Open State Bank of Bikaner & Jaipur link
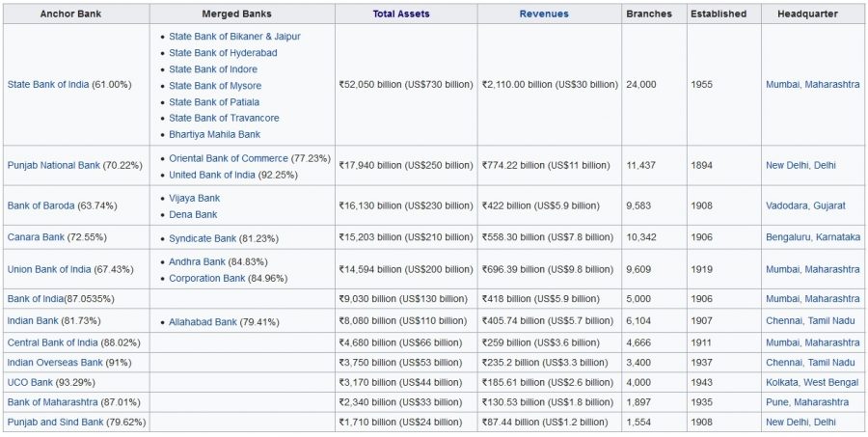Image resolution: width=868 pixels, height=437 pixels. pos(234,37)
